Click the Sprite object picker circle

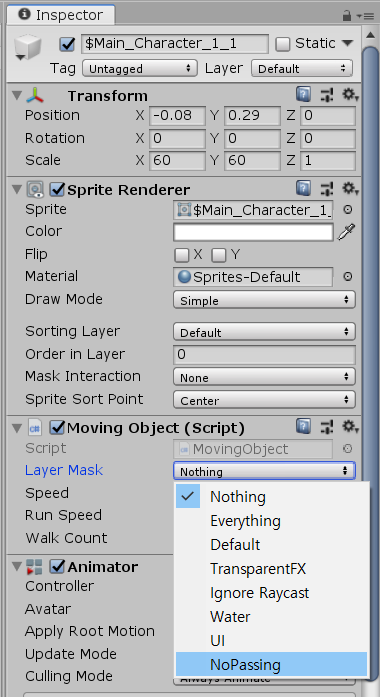[x=348, y=210]
